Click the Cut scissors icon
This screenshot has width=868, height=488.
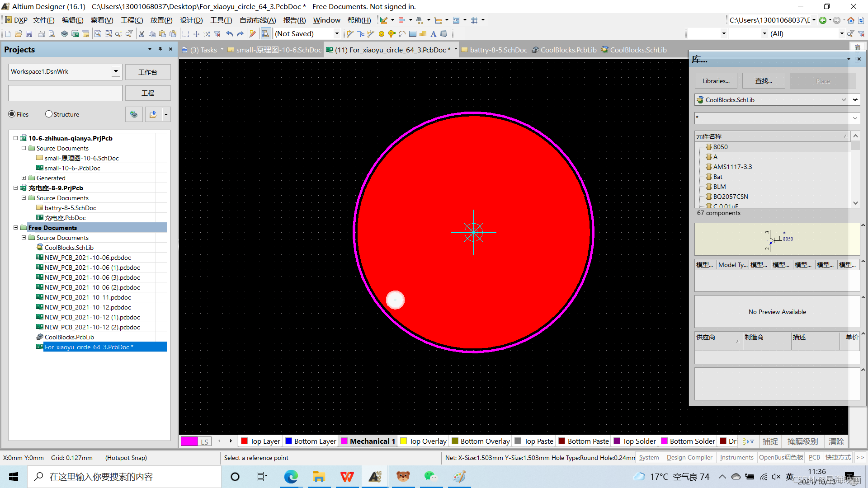pos(142,34)
